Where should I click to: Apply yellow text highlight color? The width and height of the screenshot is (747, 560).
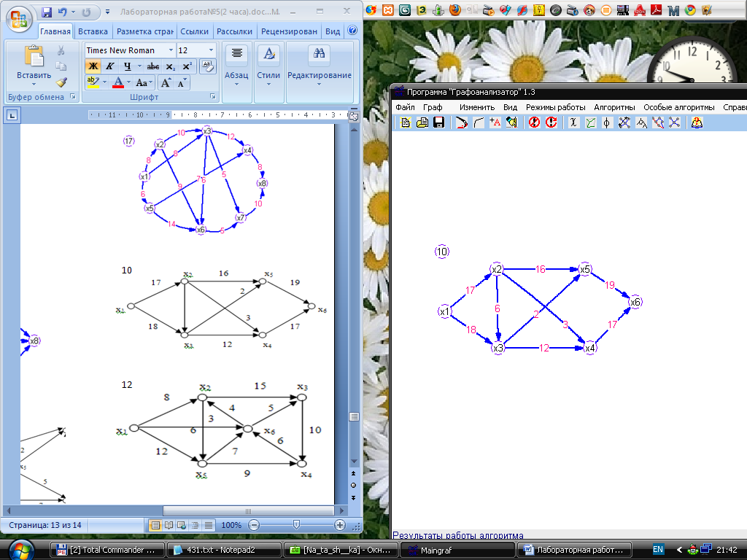(x=93, y=82)
